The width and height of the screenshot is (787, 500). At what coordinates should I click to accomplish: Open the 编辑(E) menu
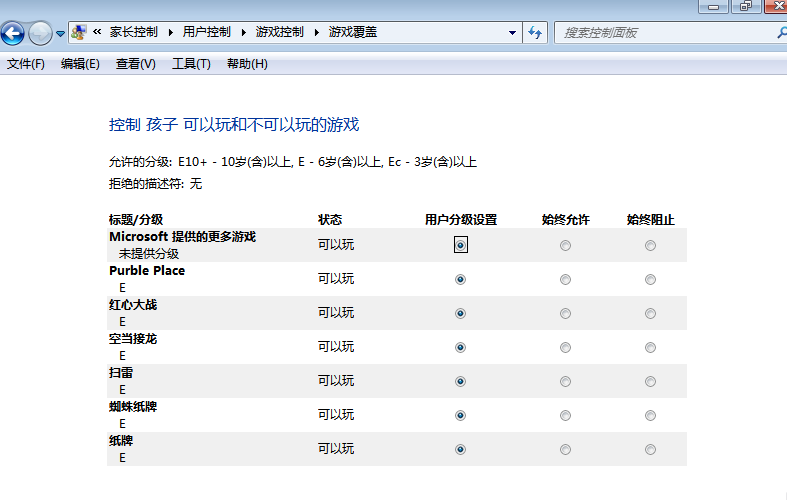(80, 64)
